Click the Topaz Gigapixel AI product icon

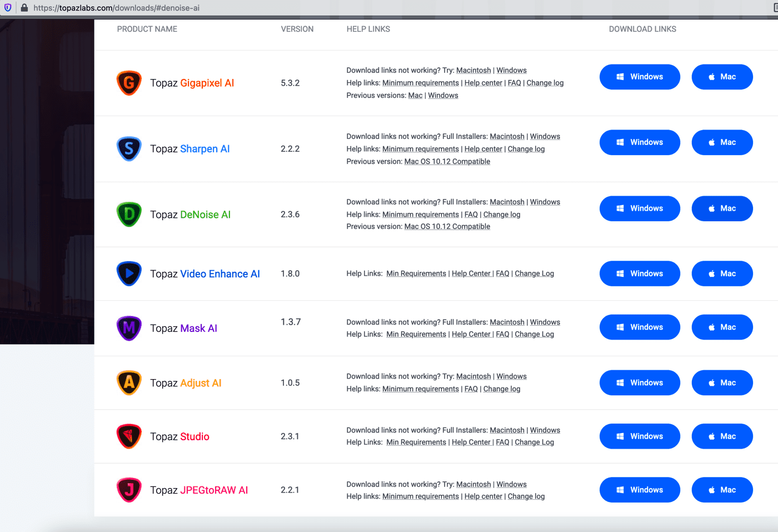coord(129,83)
